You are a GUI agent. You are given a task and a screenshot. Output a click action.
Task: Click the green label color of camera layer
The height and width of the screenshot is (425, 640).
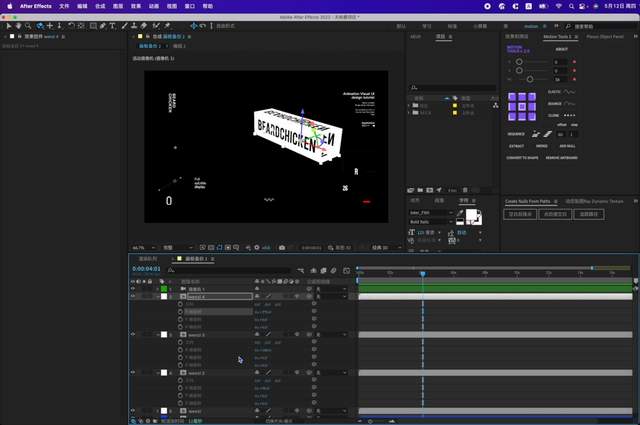point(164,289)
